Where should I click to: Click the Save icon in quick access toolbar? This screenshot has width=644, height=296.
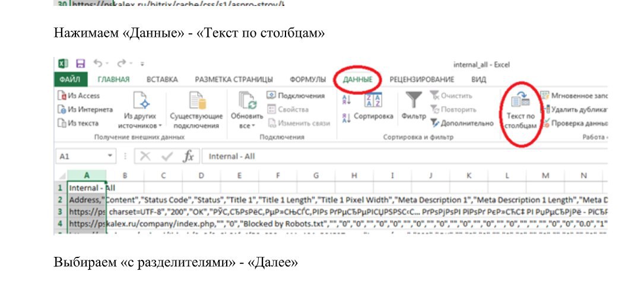coord(81,63)
